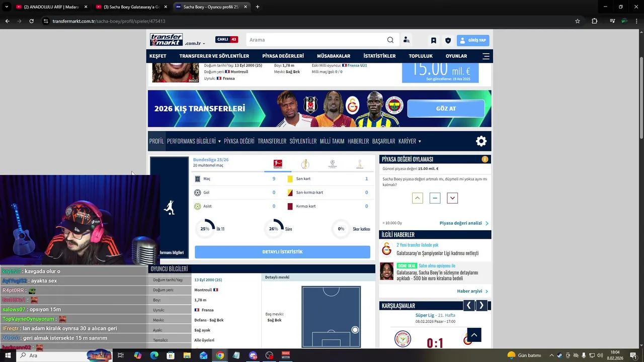Click the search magnifier icon
The image size is (644, 362).
390,40
